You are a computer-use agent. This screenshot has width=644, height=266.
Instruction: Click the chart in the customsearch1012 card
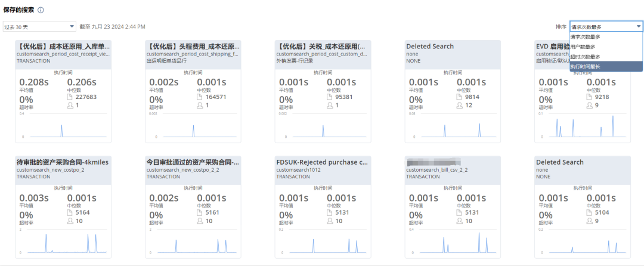pos(323,241)
